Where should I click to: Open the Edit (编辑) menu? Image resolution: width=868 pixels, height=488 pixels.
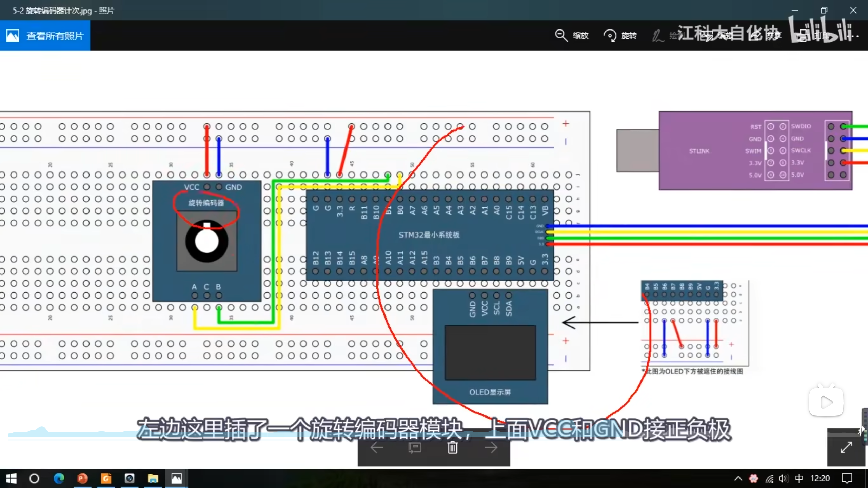click(716, 36)
